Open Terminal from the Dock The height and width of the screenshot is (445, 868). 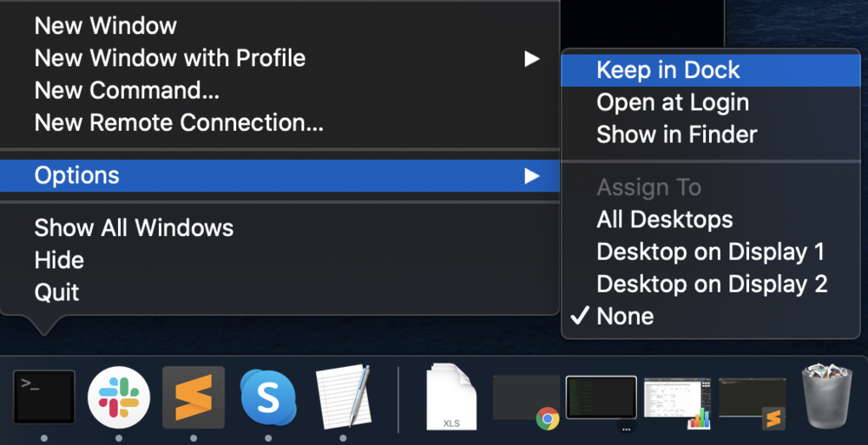pyautogui.click(x=44, y=397)
